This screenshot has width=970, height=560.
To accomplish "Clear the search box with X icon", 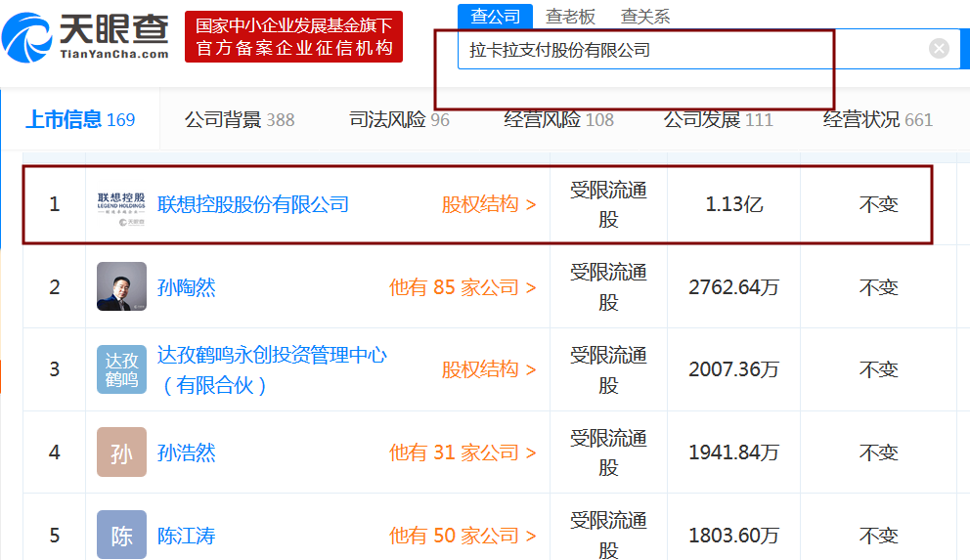I will point(939,48).
